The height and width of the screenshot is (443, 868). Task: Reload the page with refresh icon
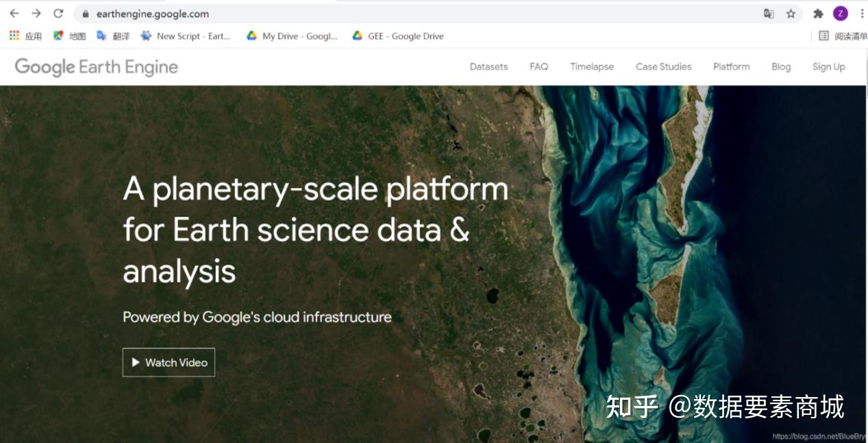click(x=59, y=14)
